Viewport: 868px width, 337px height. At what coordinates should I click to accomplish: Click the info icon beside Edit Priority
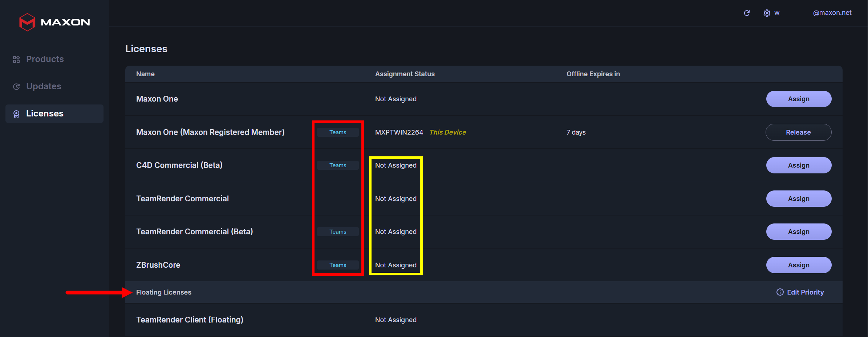point(780,292)
